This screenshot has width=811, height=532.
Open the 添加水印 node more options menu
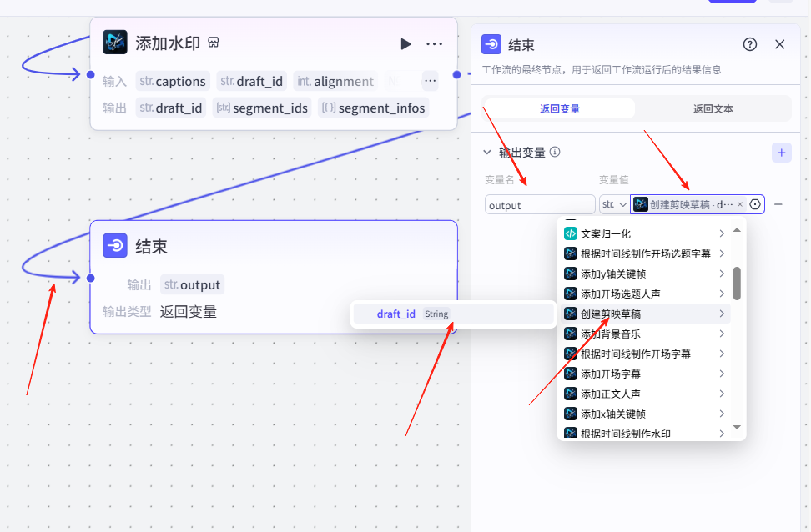(435, 43)
